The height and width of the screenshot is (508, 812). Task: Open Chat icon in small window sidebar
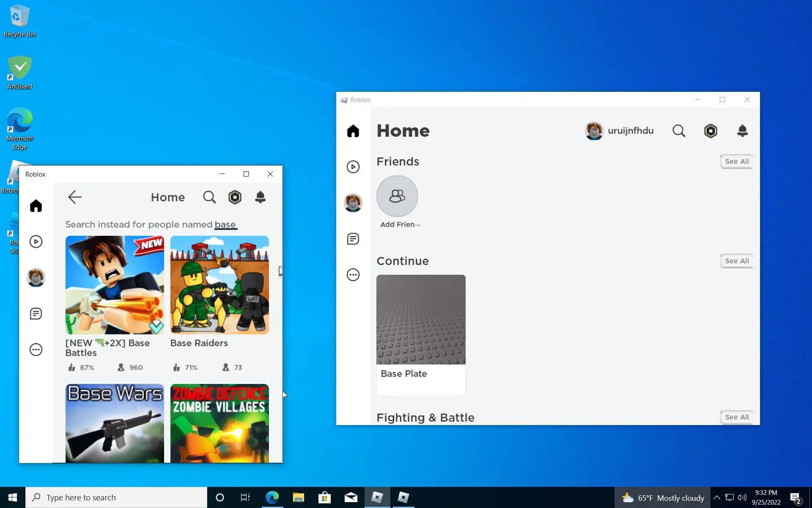pyautogui.click(x=36, y=314)
